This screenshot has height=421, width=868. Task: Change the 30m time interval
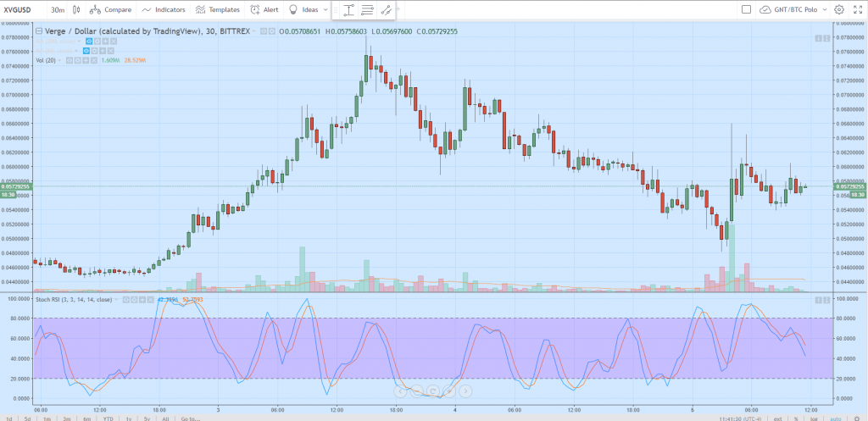tap(58, 10)
